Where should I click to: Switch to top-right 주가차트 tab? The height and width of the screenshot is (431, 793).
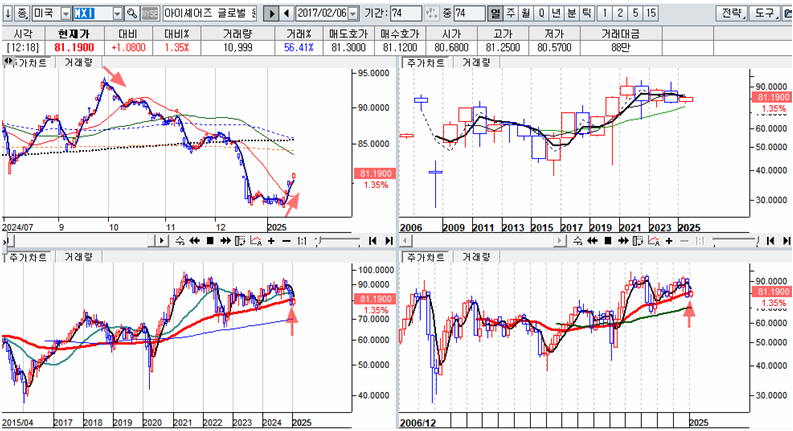tap(425, 63)
